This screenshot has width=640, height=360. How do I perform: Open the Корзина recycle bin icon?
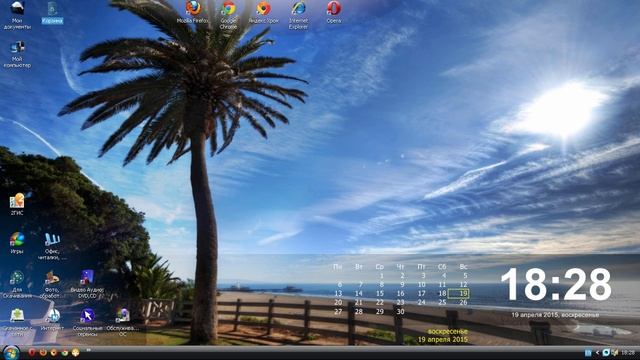(x=52, y=13)
